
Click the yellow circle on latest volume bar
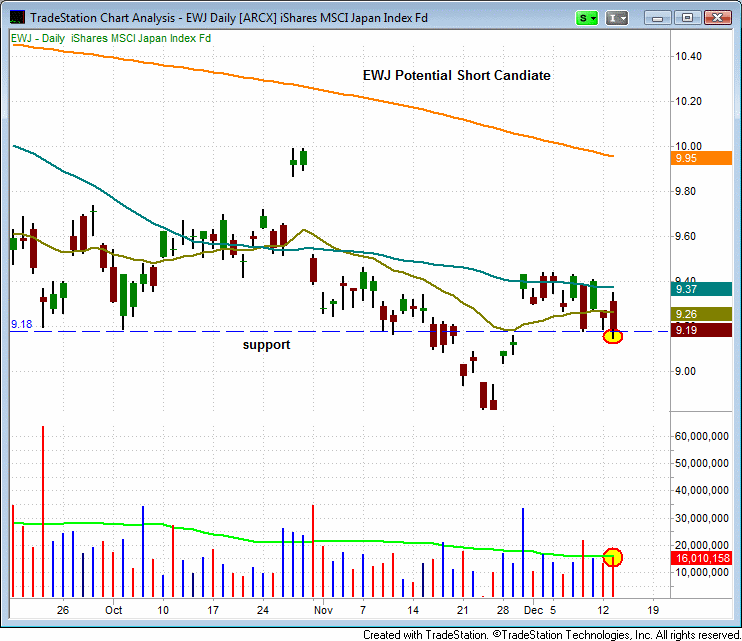tap(613, 557)
